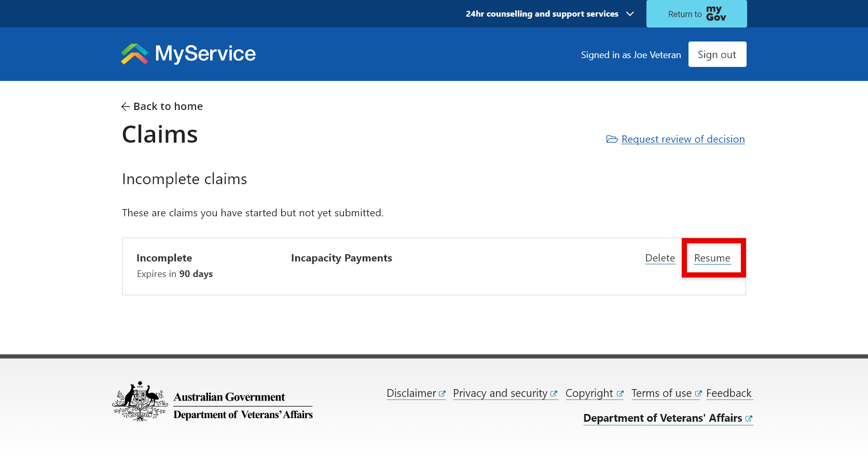Open the Terms of use footer link

click(x=667, y=393)
